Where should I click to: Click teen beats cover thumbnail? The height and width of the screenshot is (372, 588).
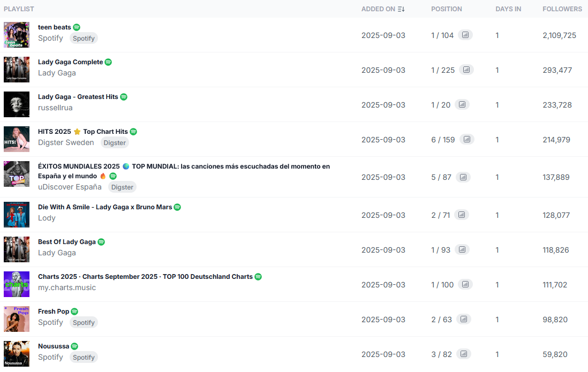(17, 34)
